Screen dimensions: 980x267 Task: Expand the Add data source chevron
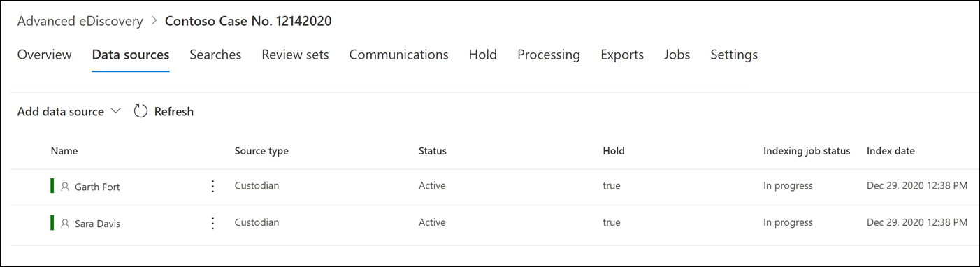click(x=115, y=111)
